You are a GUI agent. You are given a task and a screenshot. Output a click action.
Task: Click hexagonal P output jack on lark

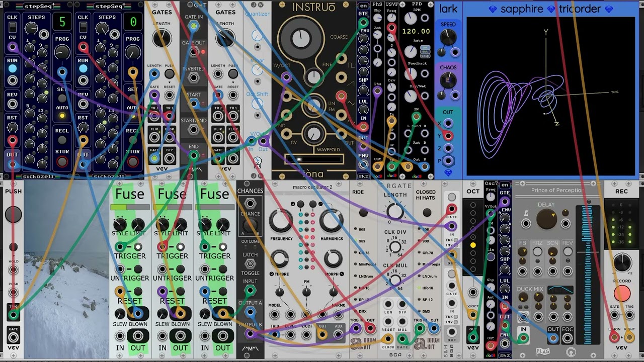pyautogui.click(x=448, y=161)
